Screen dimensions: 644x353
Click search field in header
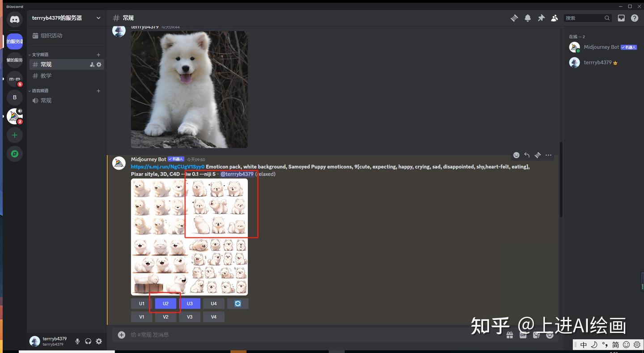pos(588,18)
